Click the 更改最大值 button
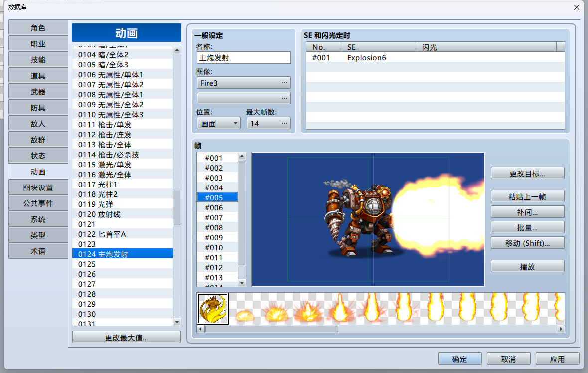This screenshot has width=588, height=373. [x=127, y=338]
